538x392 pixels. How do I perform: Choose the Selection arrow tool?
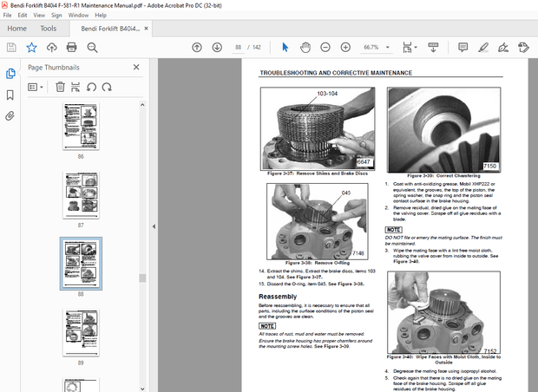pyautogui.click(x=285, y=48)
